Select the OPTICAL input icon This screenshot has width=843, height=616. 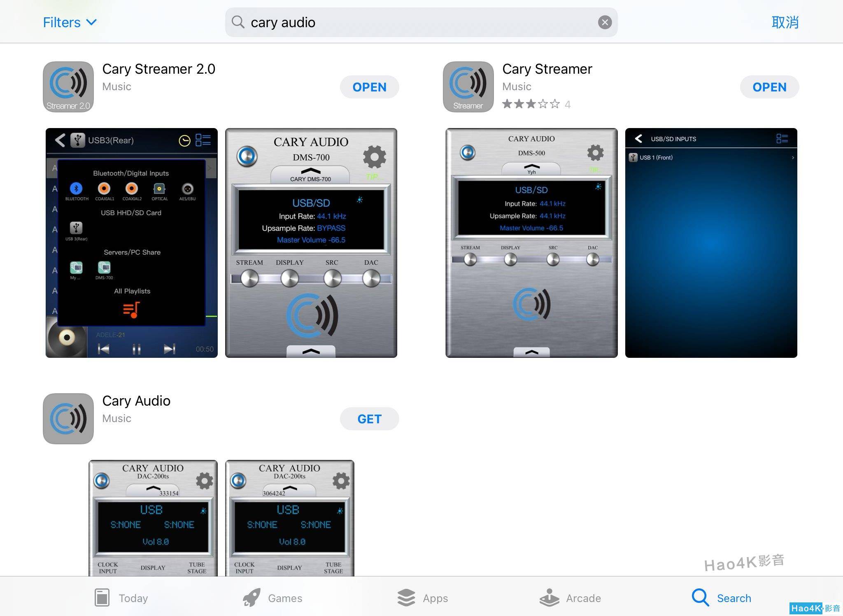[159, 189]
